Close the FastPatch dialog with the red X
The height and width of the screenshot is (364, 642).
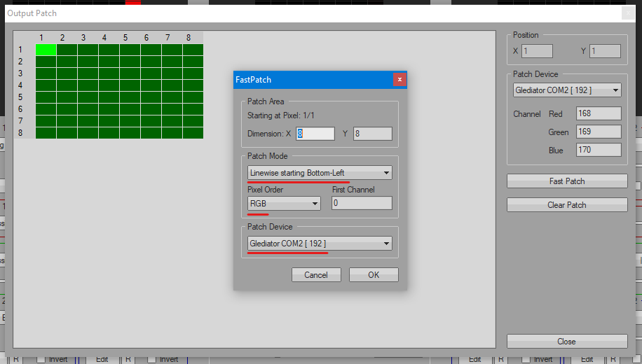[x=399, y=80]
